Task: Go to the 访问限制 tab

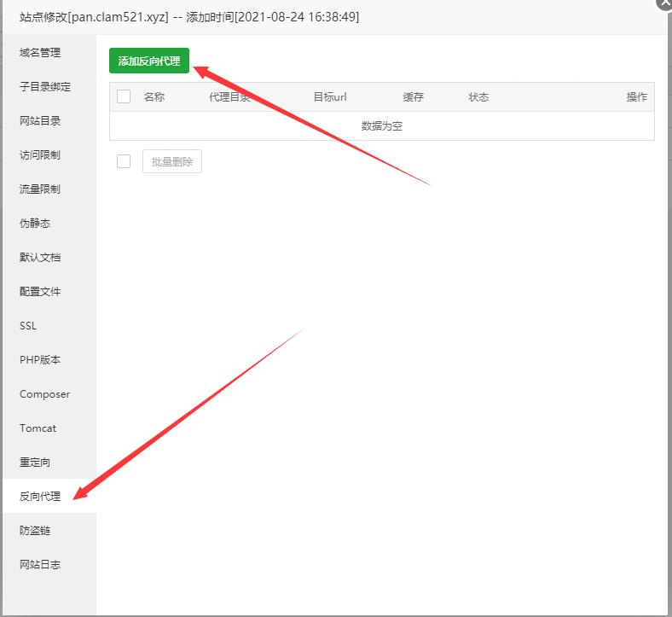Action: pyautogui.click(x=49, y=154)
